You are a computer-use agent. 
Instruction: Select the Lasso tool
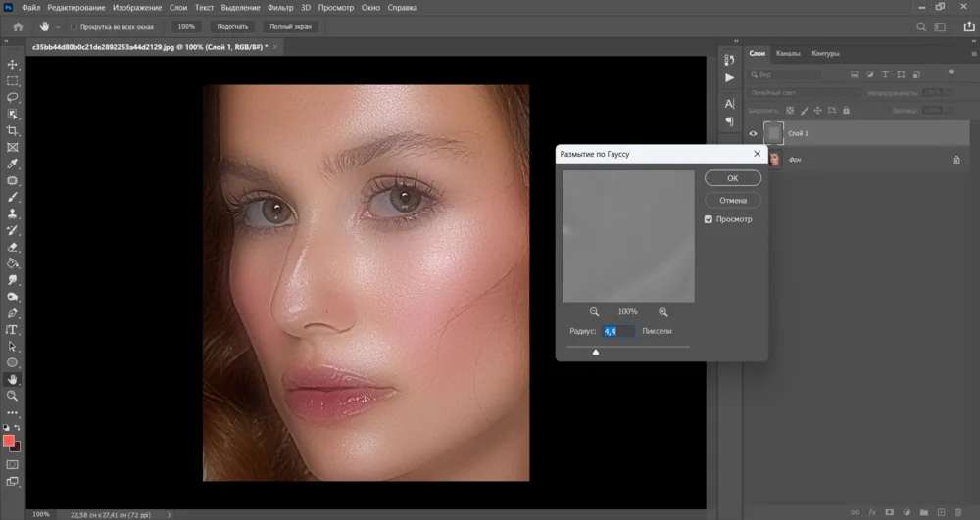(x=13, y=98)
